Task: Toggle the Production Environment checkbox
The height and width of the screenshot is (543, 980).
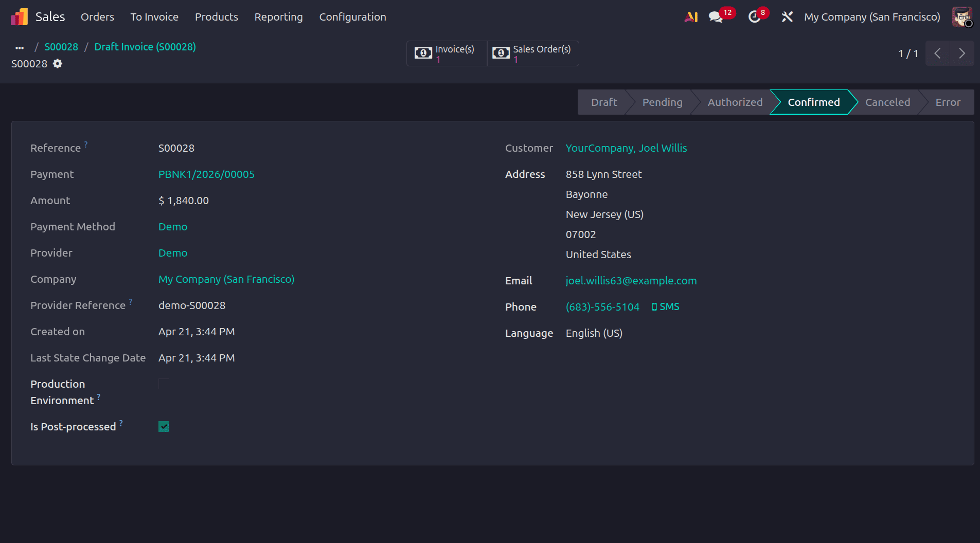Action: click(x=164, y=384)
